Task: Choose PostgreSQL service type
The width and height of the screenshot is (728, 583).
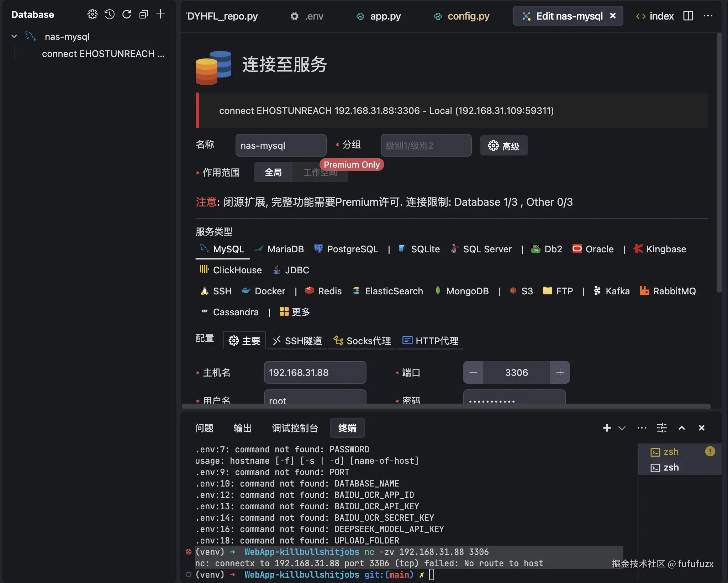Action: (x=346, y=249)
